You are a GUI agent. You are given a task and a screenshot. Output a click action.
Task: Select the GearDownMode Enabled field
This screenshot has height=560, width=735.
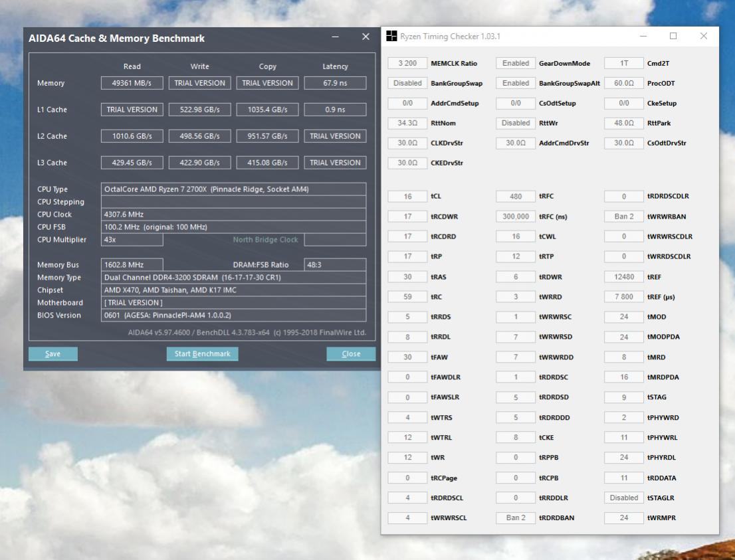(x=516, y=63)
